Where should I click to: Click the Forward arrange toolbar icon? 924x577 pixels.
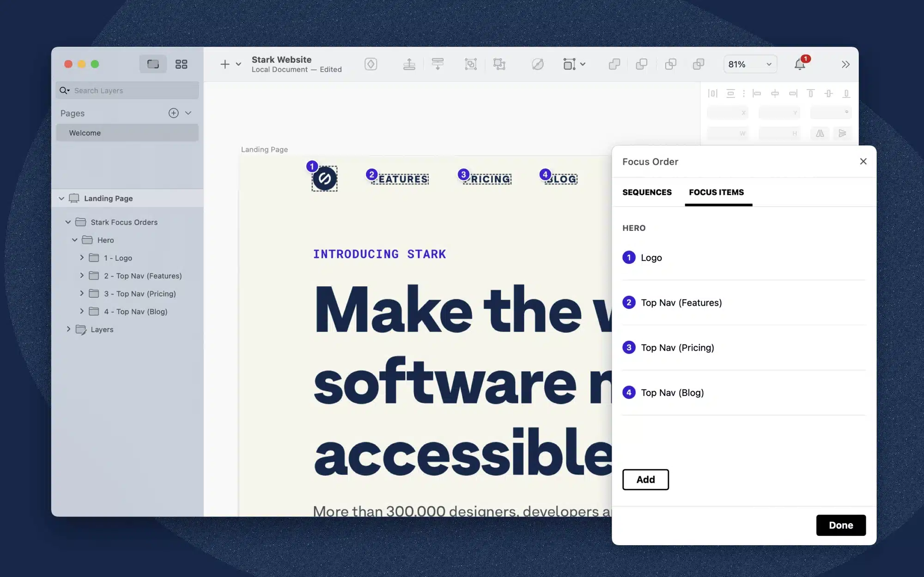409,64
